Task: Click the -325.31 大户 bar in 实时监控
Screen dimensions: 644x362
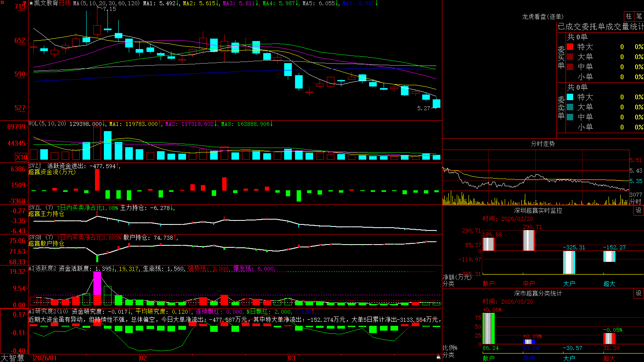Action: [x=569, y=262]
